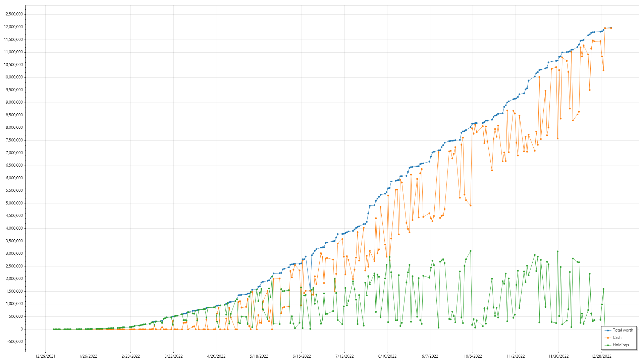
Task: Click the 12/28/2022 date on x-axis
Action: click(x=601, y=356)
